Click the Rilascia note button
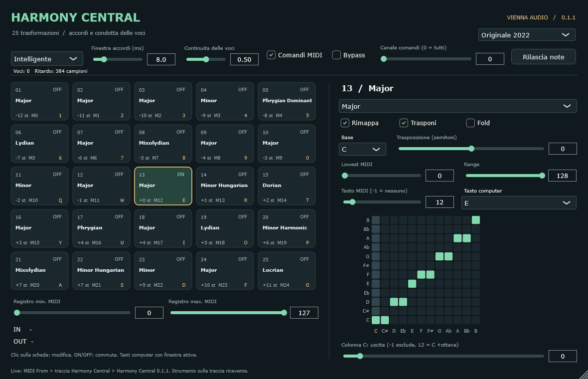Screen dimensions: 588x379 (543, 57)
